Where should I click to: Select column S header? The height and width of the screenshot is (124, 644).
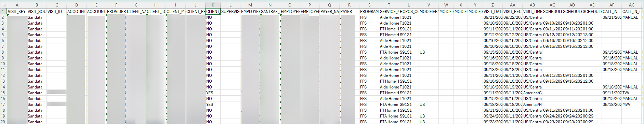click(x=369, y=5)
